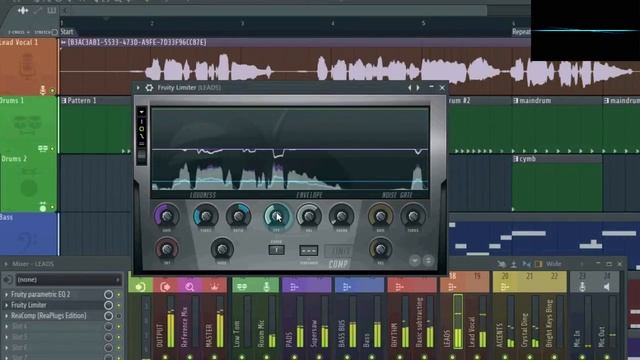Image resolution: width=640 pixels, height=360 pixels.
Task: Click the LIMIT mode button
Action: point(338,251)
